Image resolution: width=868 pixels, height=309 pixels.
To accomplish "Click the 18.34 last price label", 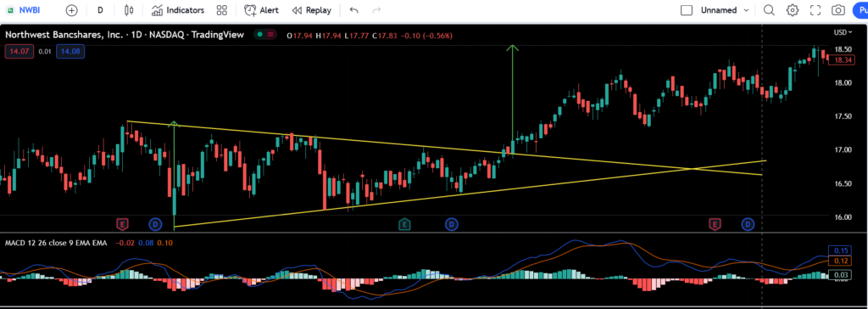I will (x=844, y=60).
